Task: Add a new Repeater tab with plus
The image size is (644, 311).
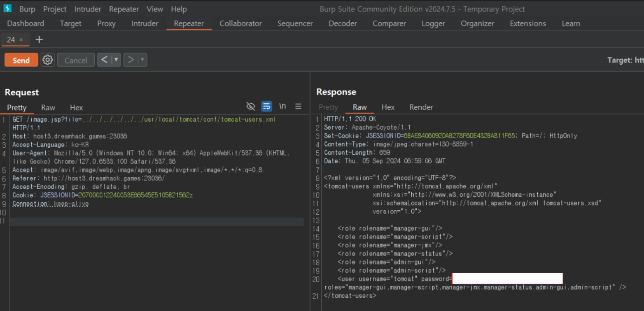Action: (39, 39)
